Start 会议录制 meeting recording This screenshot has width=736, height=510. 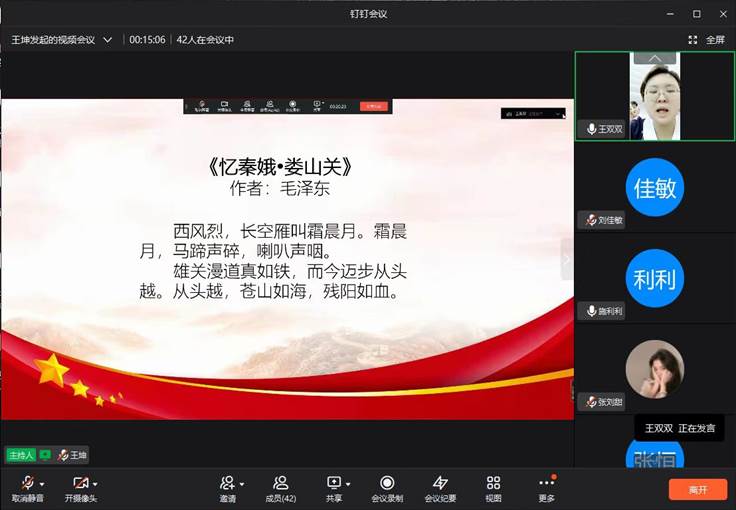[x=387, y=483]
